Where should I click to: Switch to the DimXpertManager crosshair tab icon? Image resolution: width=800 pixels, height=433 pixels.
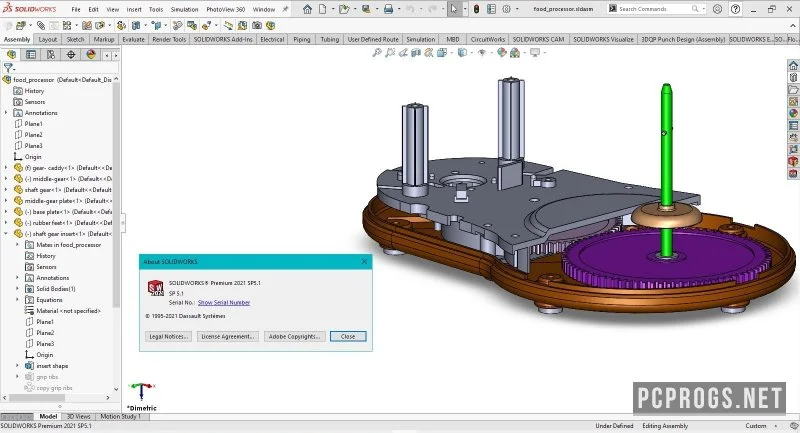coord(71,55)
